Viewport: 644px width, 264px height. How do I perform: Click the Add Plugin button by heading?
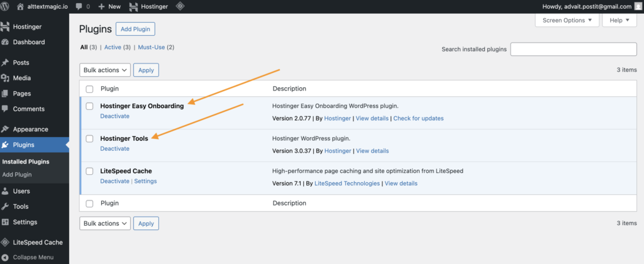pos(136,29)
